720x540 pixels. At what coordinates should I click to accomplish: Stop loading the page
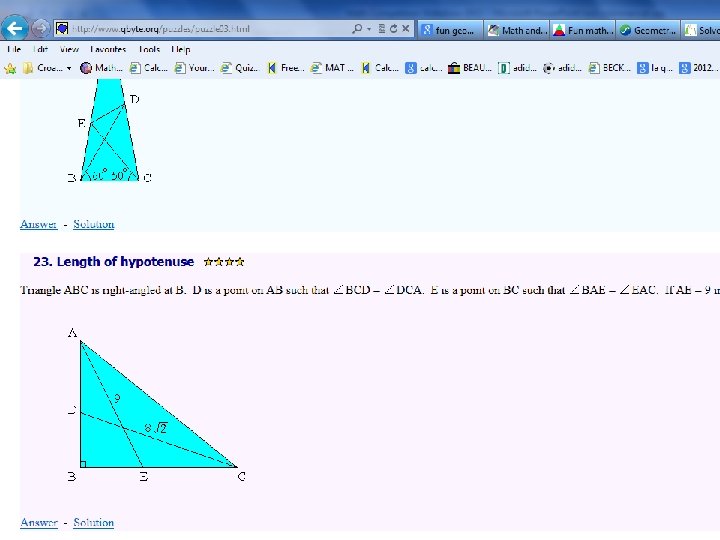coord(405,28)
